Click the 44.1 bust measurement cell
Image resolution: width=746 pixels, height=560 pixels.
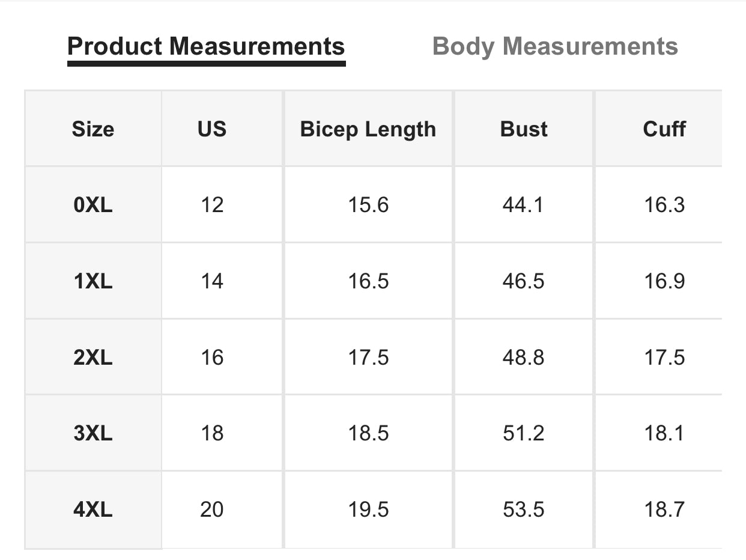[x=523, y=205]
